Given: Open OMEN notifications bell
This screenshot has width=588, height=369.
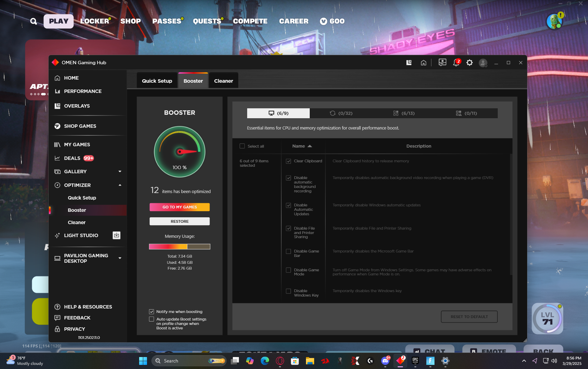Looking at the screenshot, I should click(456, 63).
